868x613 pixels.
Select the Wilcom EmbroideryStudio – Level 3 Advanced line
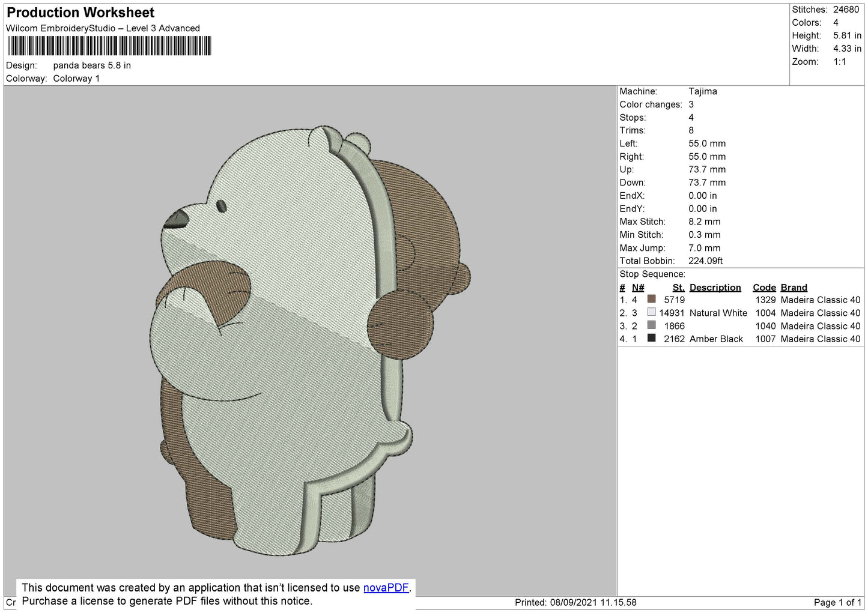[103, 28]
